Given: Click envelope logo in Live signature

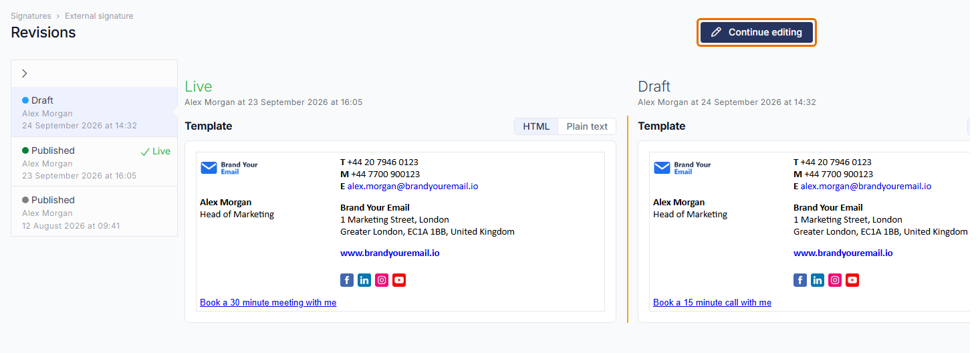Looking at the screenshot, I should click(209, 168).
